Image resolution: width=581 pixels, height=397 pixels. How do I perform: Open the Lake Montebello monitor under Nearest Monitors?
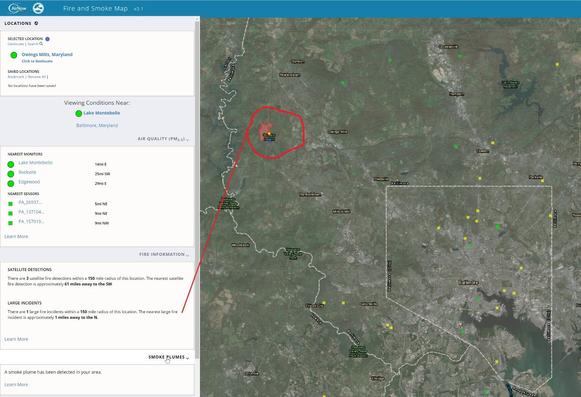(x=36, y=163)
